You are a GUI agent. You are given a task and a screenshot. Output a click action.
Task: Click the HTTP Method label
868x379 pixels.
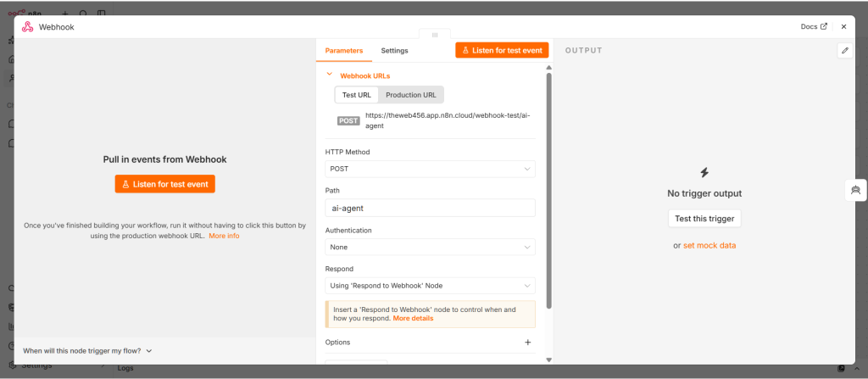[x=347, y=152]
